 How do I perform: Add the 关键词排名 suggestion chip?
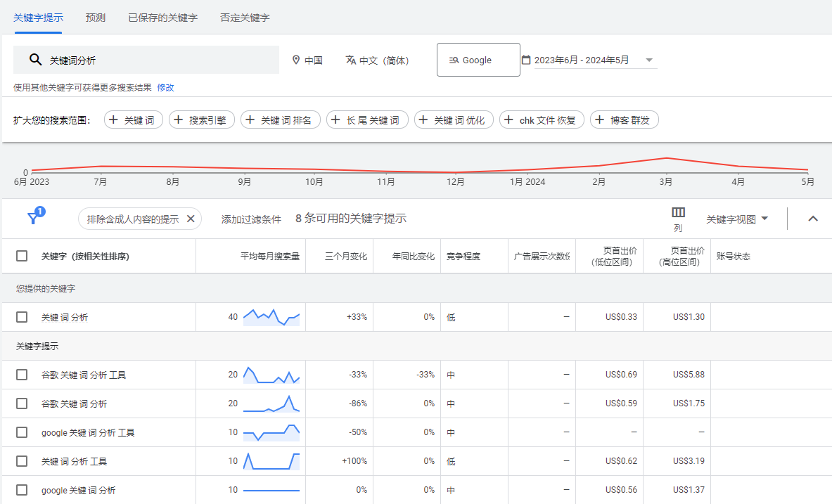(x=281, y=120)
